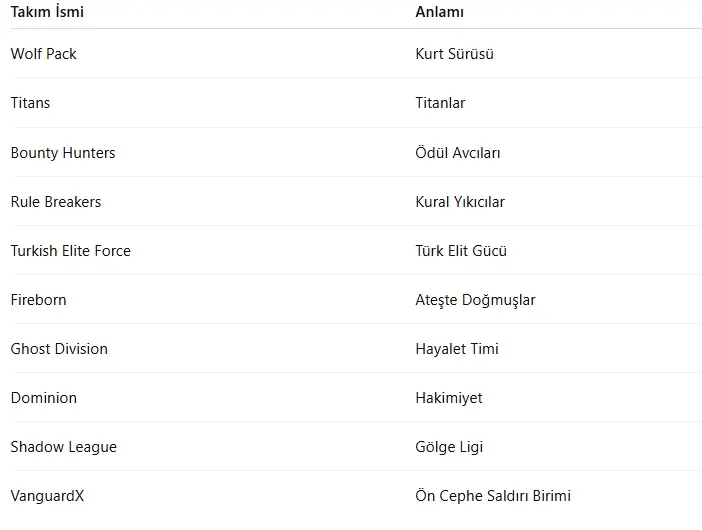This screenshot has width=702, height=530.
Task: Select the Bounty Hunters cell
Action: (63, 153)
